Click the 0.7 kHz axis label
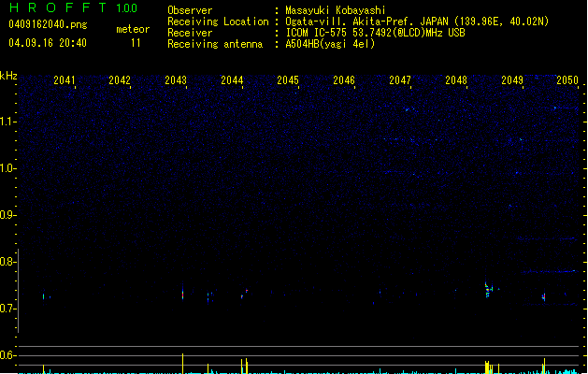 coord(7,309)
